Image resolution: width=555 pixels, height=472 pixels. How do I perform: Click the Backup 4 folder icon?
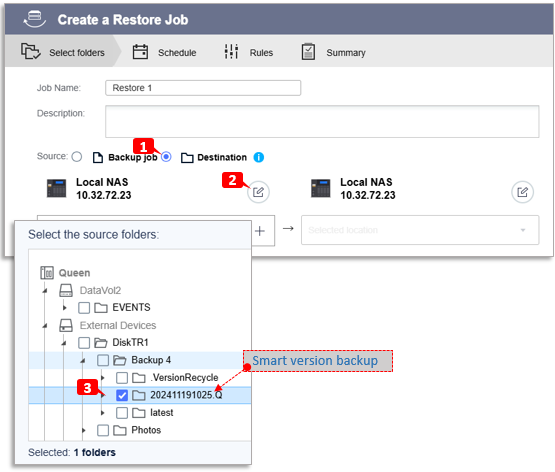click(x=120, y=360)
